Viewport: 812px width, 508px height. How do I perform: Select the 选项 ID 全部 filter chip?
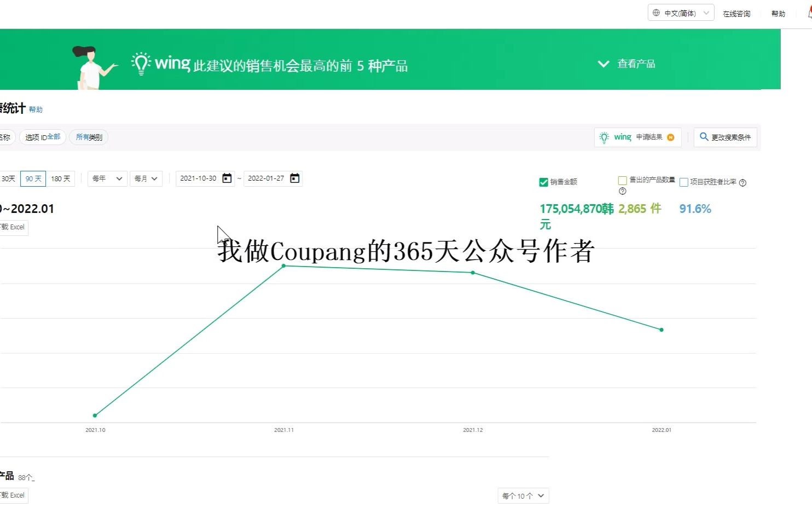coord(43,137)
